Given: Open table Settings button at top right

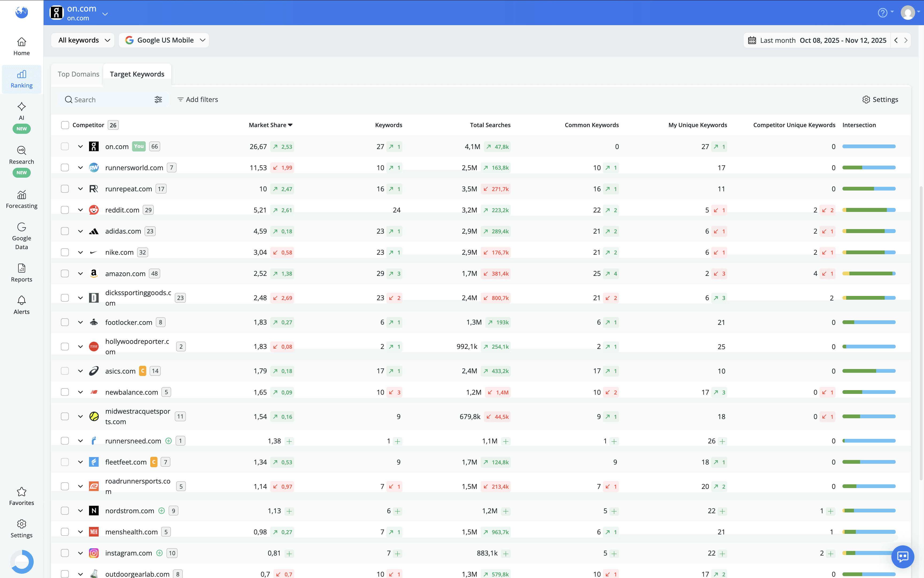Looking at the screenshot, I should point(880,100).
